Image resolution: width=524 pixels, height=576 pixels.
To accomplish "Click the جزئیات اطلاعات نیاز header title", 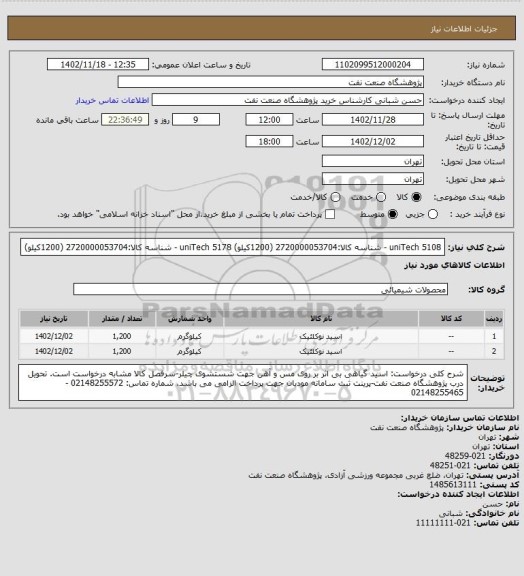I will point(464,29).
